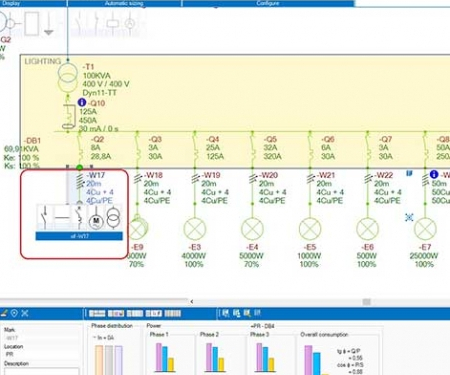The image size is (450, 375).
Task: Pick the transformer symbol in the W17 popup
Action: tap(114, 218)
